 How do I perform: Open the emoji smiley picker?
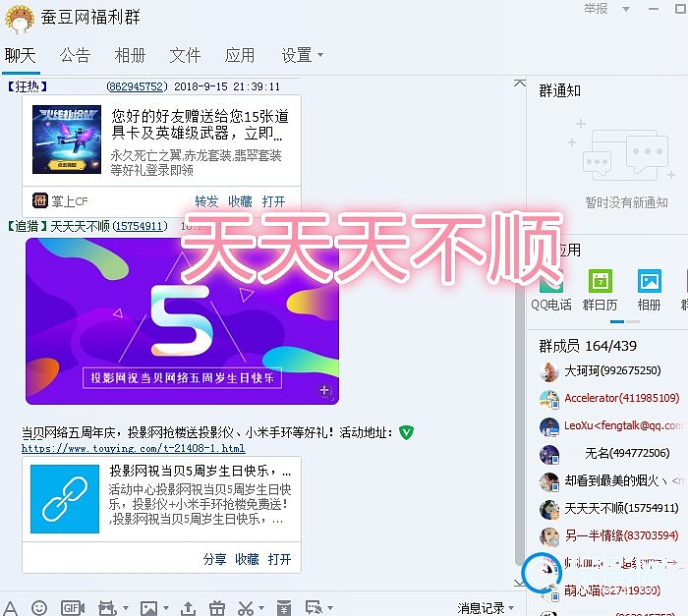[39, 608]
